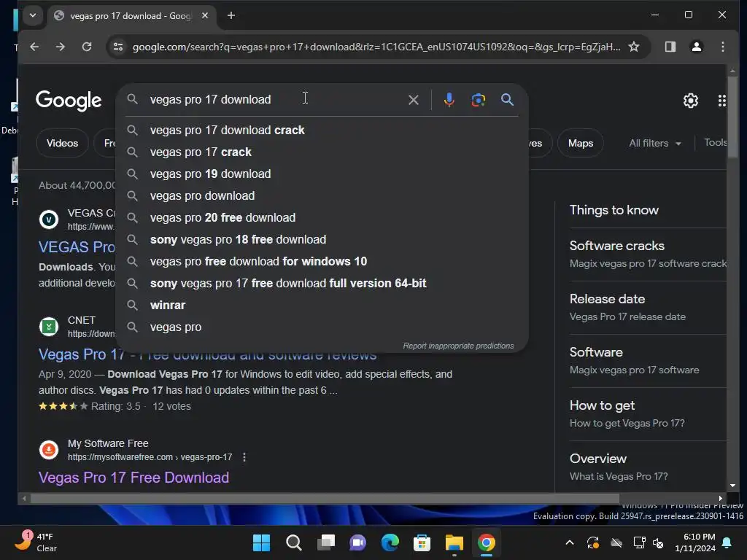Choose the 'full version 64-bit' suggestion
Image resolution: width=747 pixels, height=560 pixels.
point(322,284)
